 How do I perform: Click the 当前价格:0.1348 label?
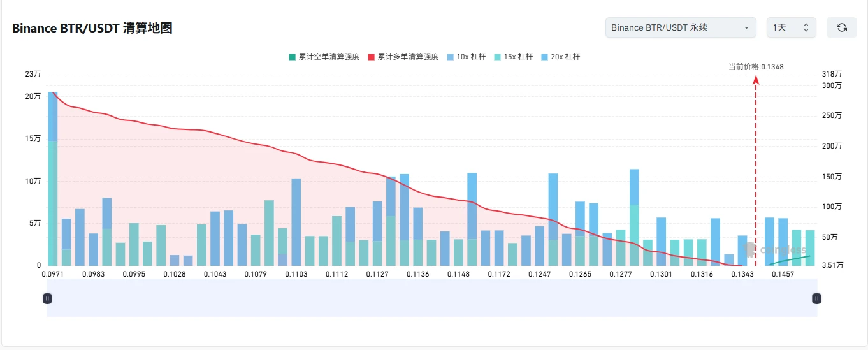[x=756, y=67]
